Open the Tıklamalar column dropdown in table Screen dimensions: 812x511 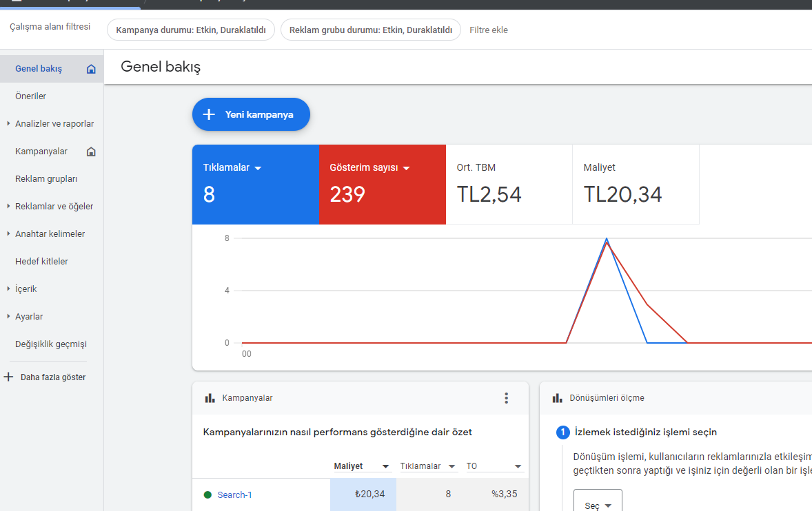451,466
